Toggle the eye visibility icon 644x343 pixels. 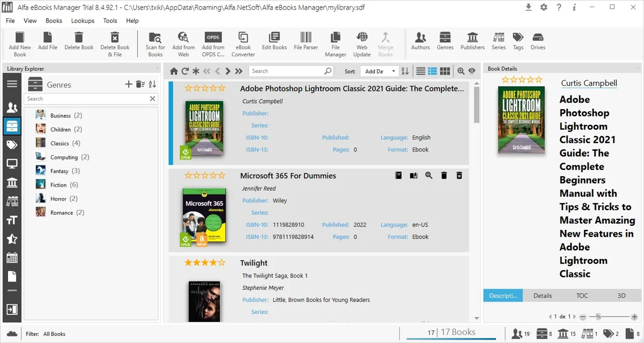472,71
